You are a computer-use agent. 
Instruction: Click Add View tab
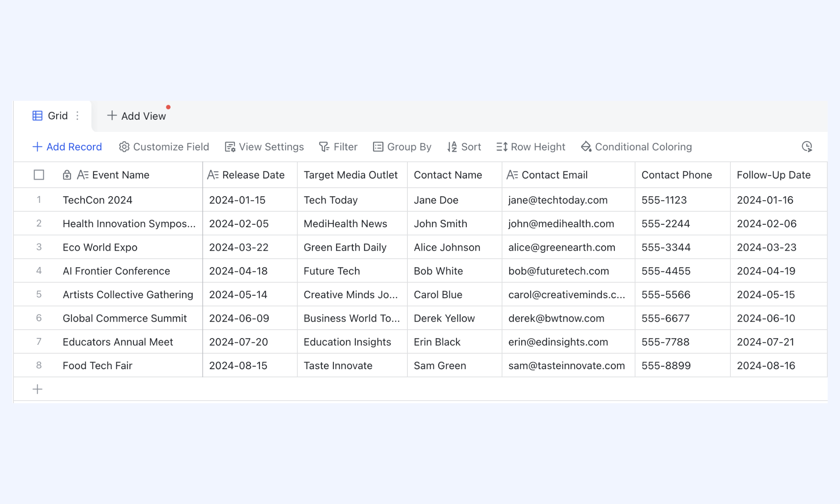[136, 116]
